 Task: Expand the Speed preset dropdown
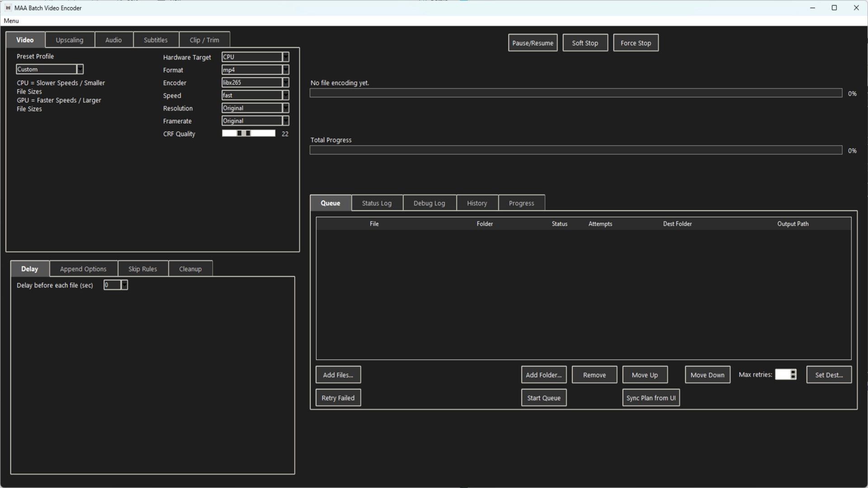(x=285, y=95)
